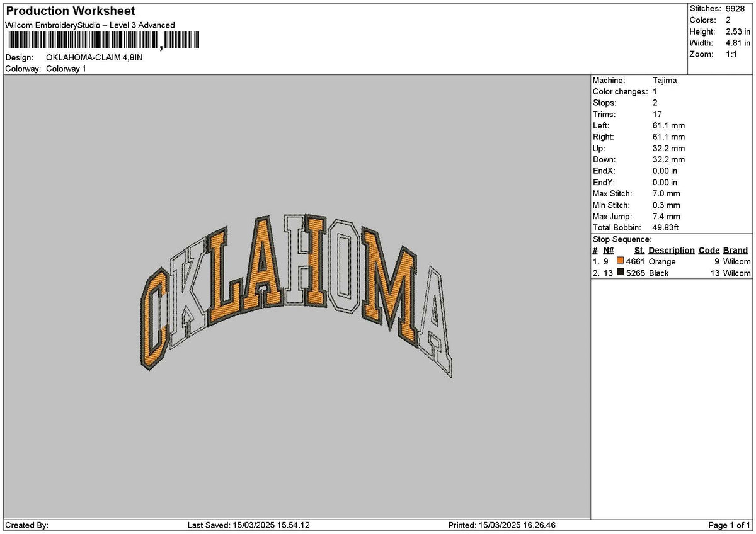Click the 'EndX:' label
This screenshot has height=534, width=756.
coord(604,171)
